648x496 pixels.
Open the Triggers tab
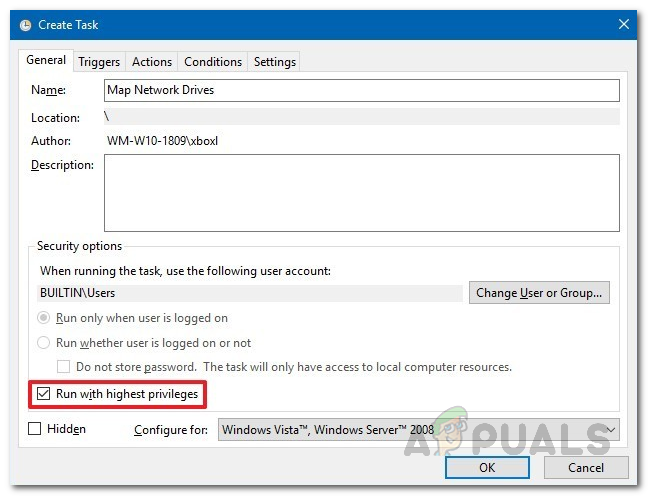pos(99,62)
